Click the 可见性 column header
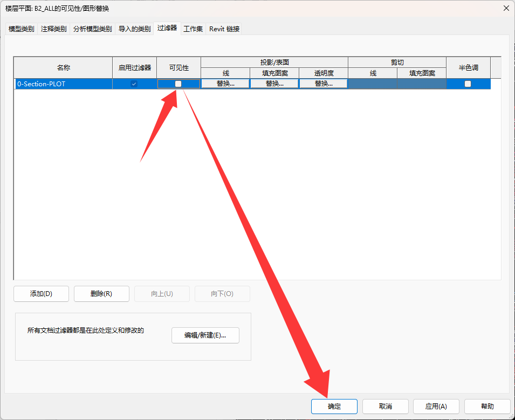This screenshot has height=420, width=515. 179,67
